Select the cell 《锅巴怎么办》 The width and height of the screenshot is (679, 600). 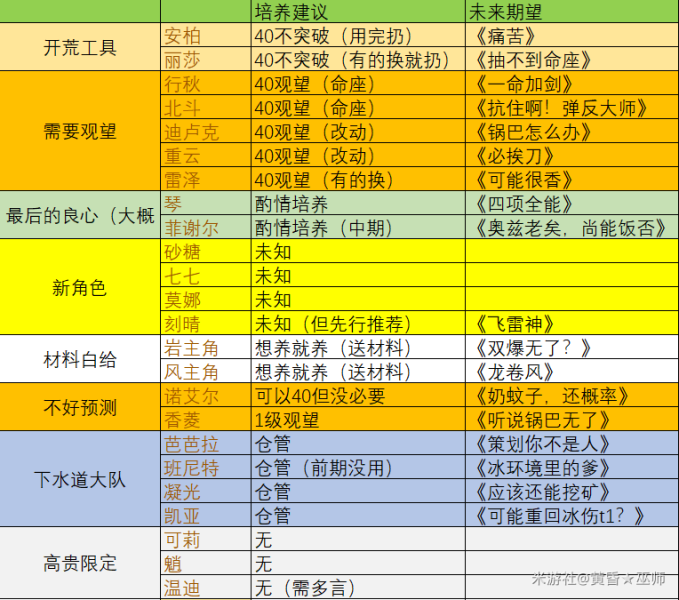(x=572, y=131)
